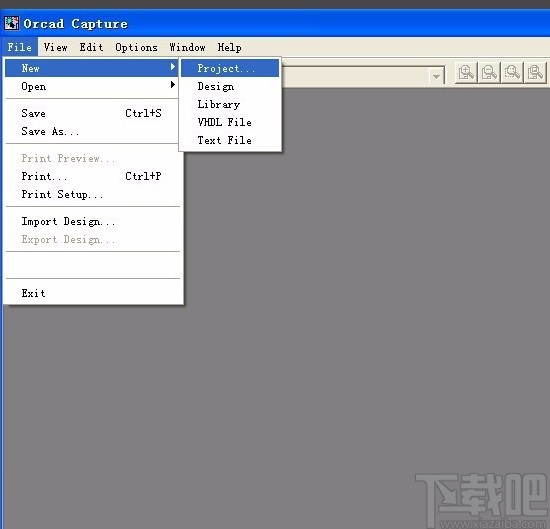Click the grayed Export Design... entry

point(92,239)
